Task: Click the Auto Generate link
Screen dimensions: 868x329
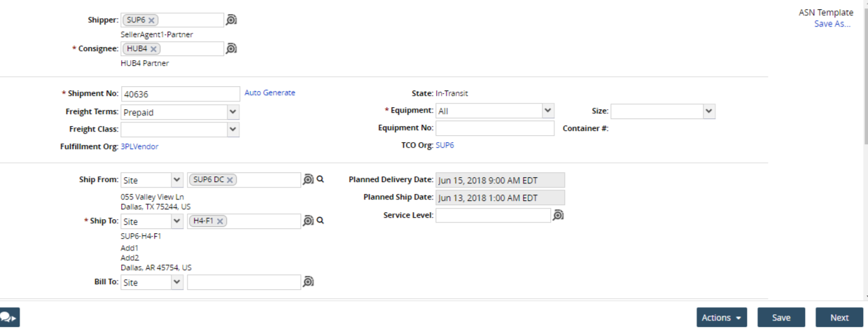Action: click(269, 92)
